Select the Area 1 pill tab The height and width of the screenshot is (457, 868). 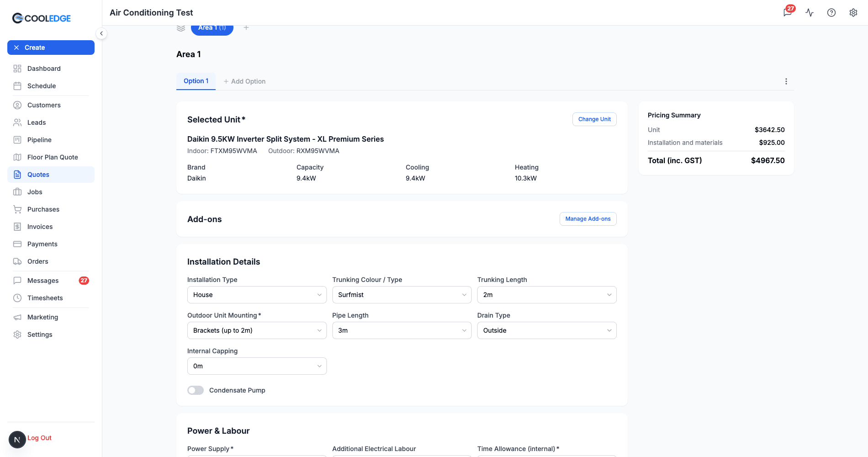212,28
